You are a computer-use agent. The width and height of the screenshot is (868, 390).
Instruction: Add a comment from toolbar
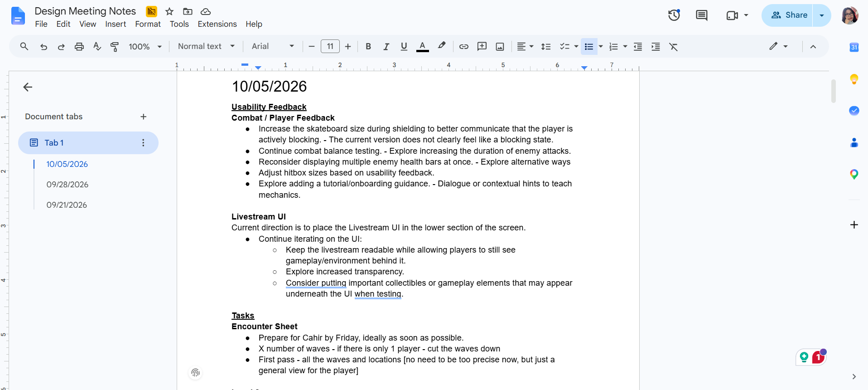[482, 46]
